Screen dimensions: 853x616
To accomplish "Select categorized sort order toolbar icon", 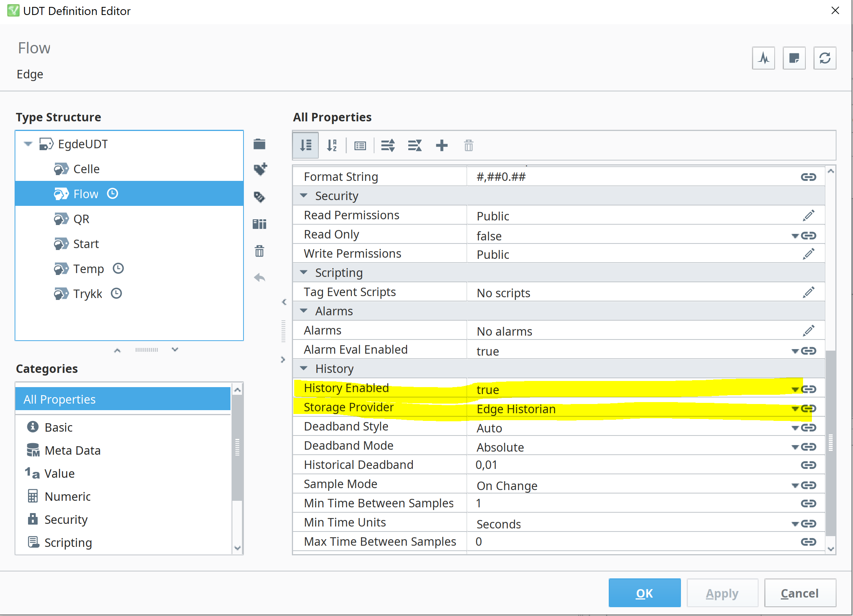I will point(306,145).
